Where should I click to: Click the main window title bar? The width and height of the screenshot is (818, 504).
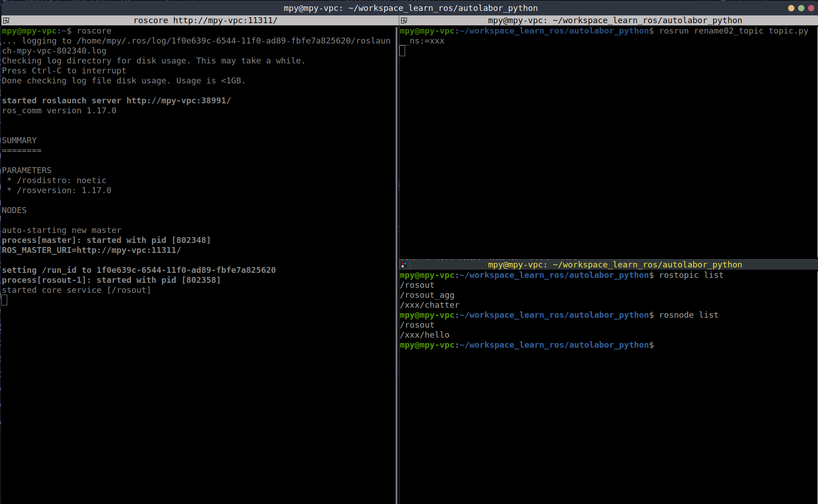tap(410, 8)
